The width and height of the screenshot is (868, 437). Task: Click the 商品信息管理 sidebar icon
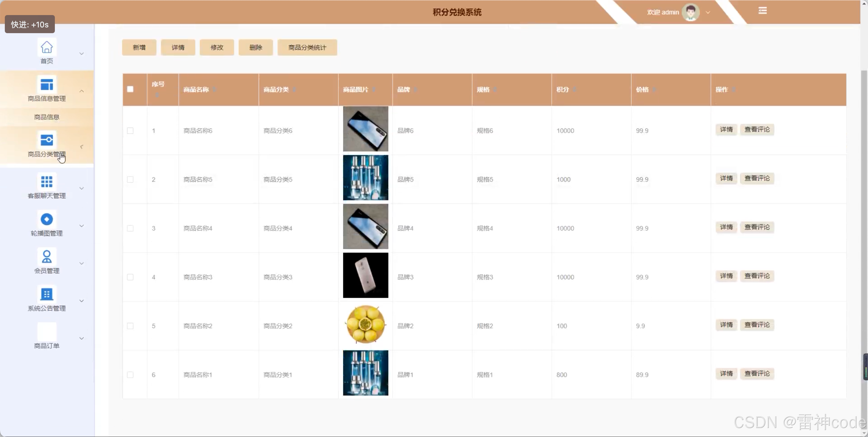pos(46,84)
